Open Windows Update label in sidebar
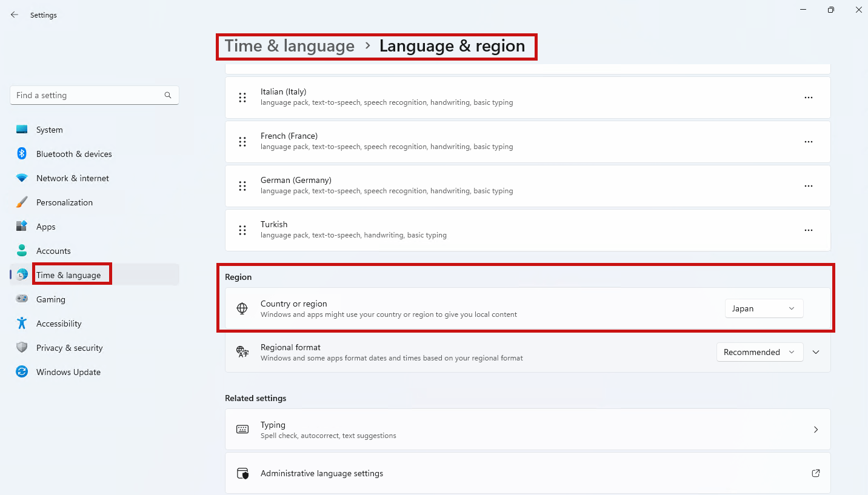This screenshot has height=495, width=868. click(x=68, y=372)
